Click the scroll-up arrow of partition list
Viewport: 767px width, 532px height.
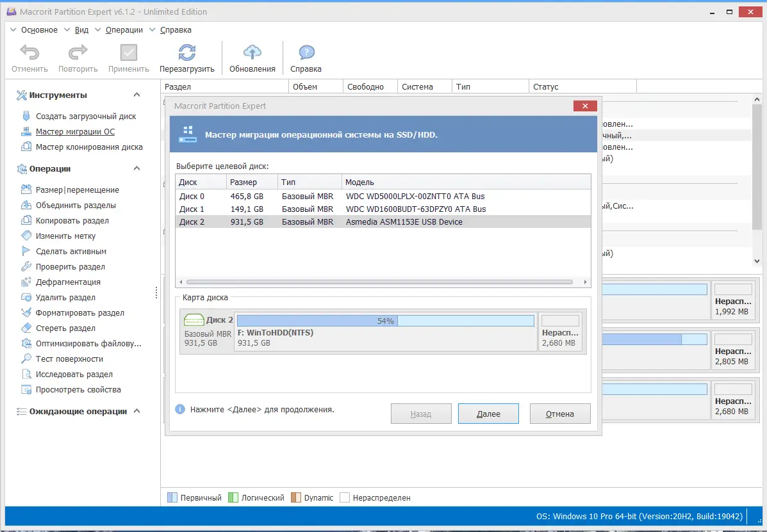point(757,99)
